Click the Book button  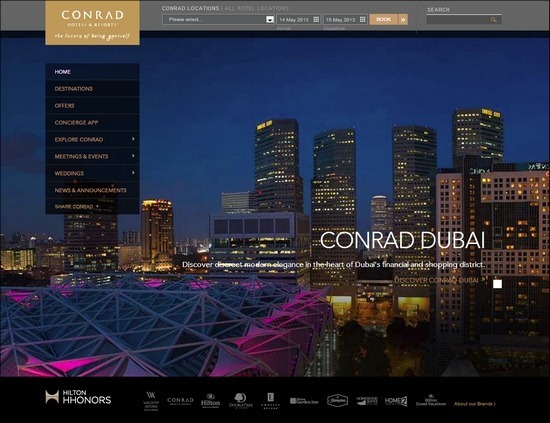coord(384,20)
